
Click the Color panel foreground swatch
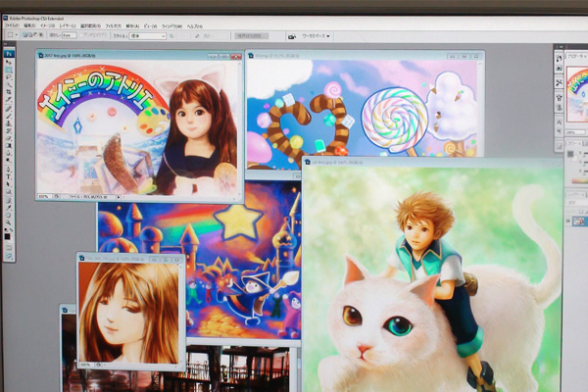(x=570, y=154)
